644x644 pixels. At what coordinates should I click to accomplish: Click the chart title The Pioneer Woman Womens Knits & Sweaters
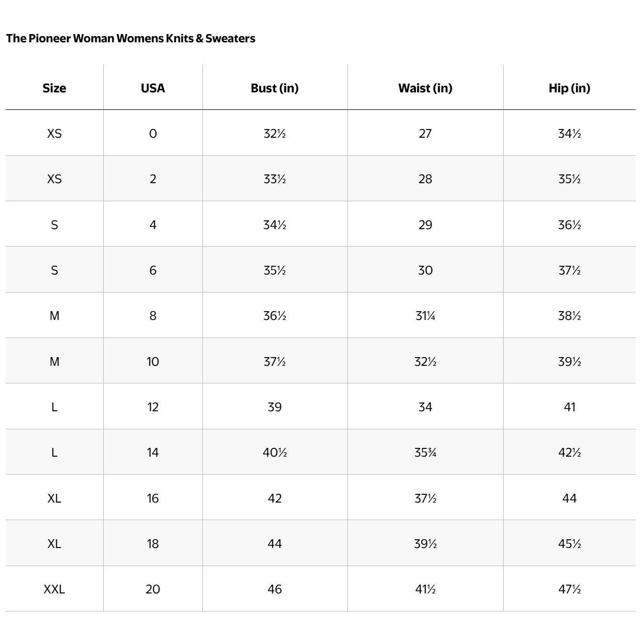[131, 38]
